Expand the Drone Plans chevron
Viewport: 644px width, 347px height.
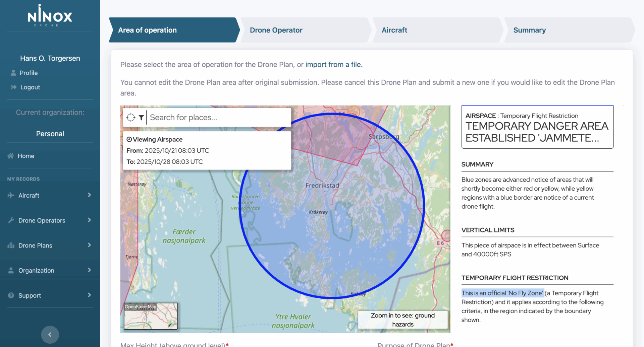point(89,245)
